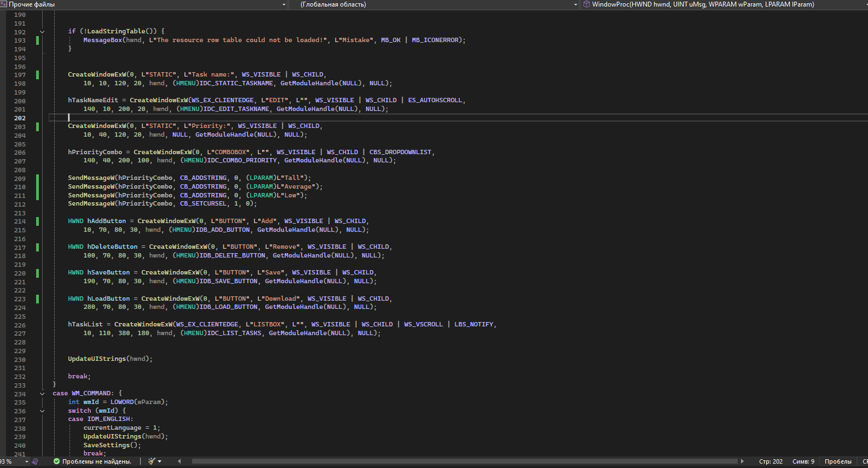The image size is (868, 468).
Task: Collapse the case WM_COMMAND block
Action: point(42,394)
